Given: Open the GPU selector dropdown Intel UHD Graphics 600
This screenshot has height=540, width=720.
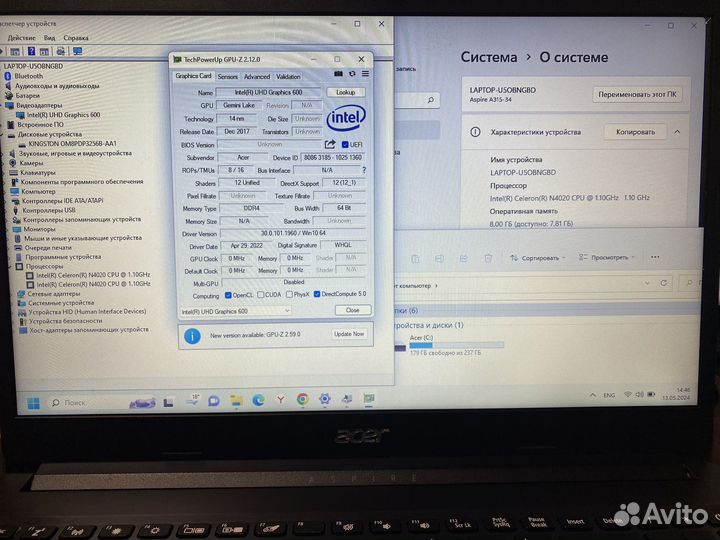Looking at the screenshot, I should coord(236,311).
